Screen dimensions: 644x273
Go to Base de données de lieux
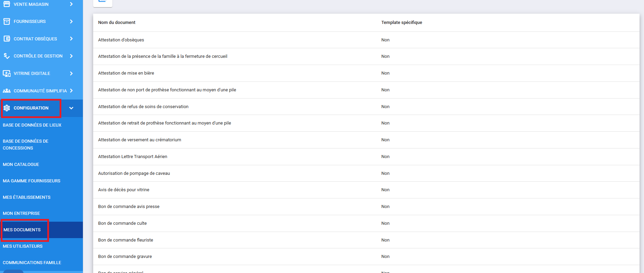click(x=32, y=125)
